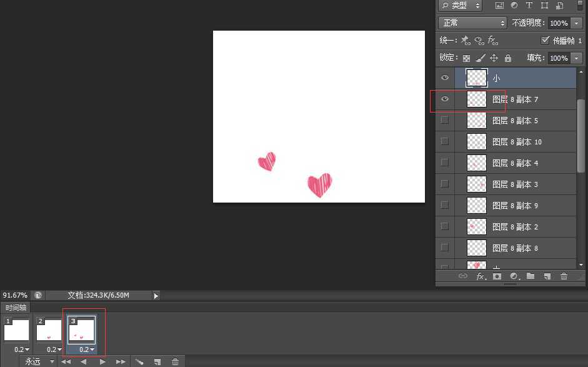Click lock transparent pixels icon
The width and height of the screenshot is (588, 367).
466,58
